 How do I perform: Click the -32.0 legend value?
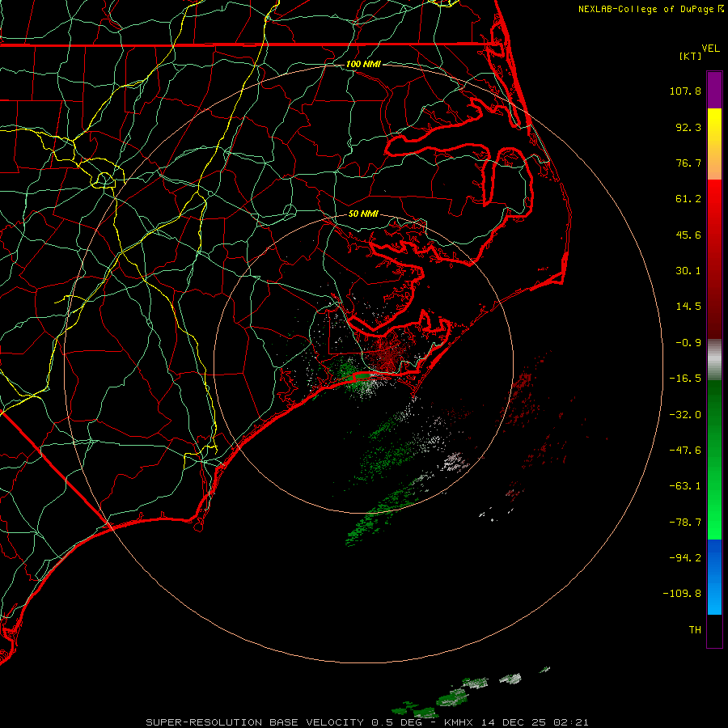click(685, 415)
